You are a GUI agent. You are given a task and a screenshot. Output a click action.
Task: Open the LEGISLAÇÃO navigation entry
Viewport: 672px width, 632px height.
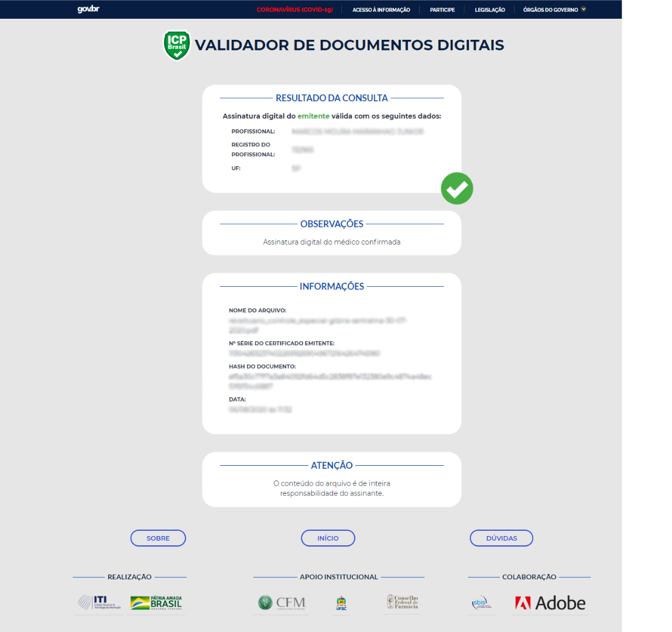coord(489,9)
